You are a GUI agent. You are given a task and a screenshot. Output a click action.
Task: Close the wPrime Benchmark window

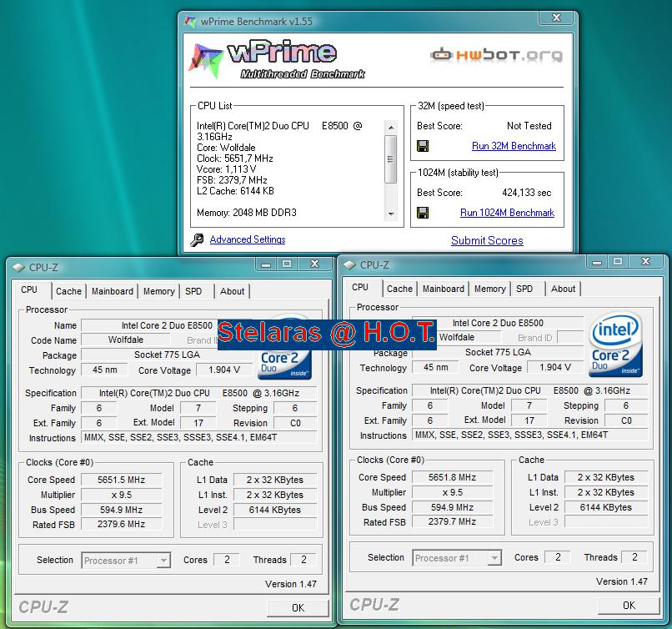(556, 18)
